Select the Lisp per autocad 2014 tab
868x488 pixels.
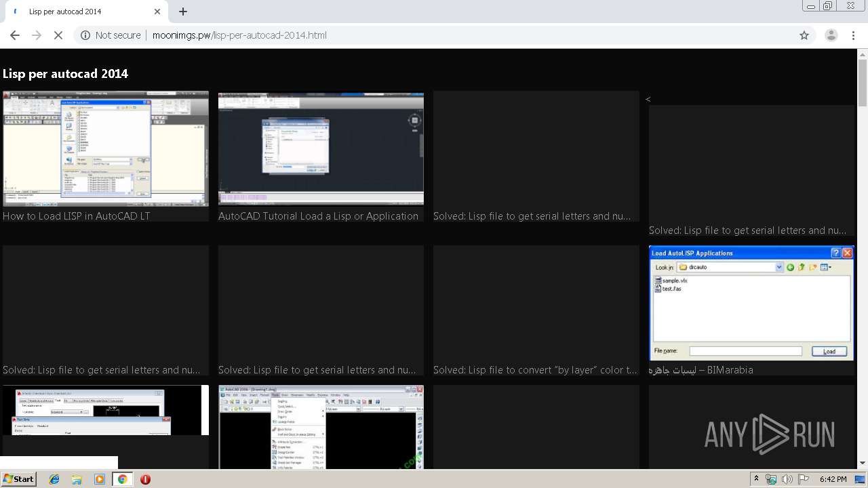point(85,12)
